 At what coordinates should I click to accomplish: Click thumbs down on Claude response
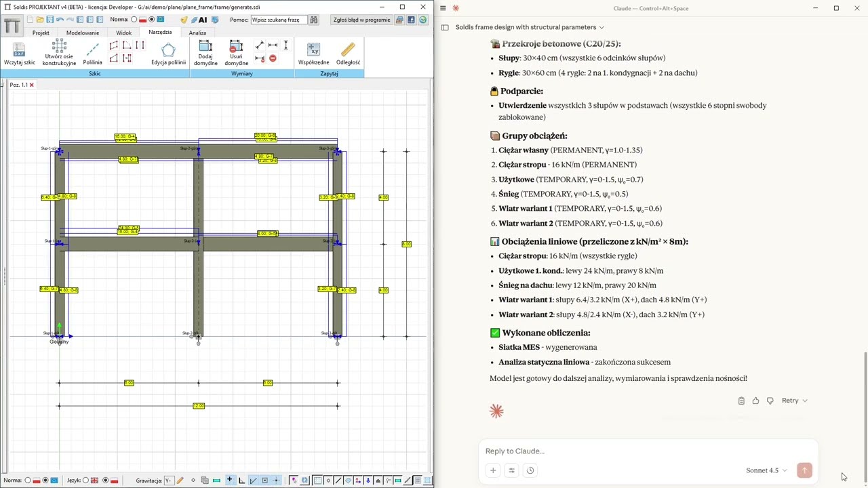pos(770,401)
